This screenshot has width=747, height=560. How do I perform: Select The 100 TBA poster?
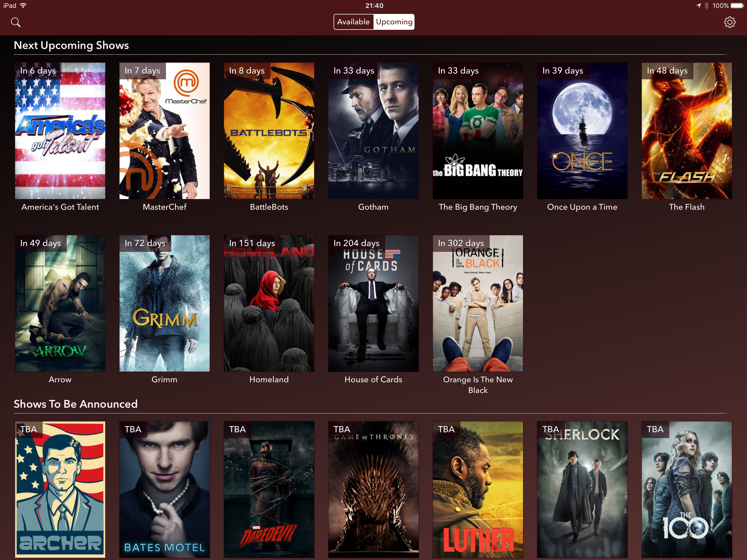687,489
